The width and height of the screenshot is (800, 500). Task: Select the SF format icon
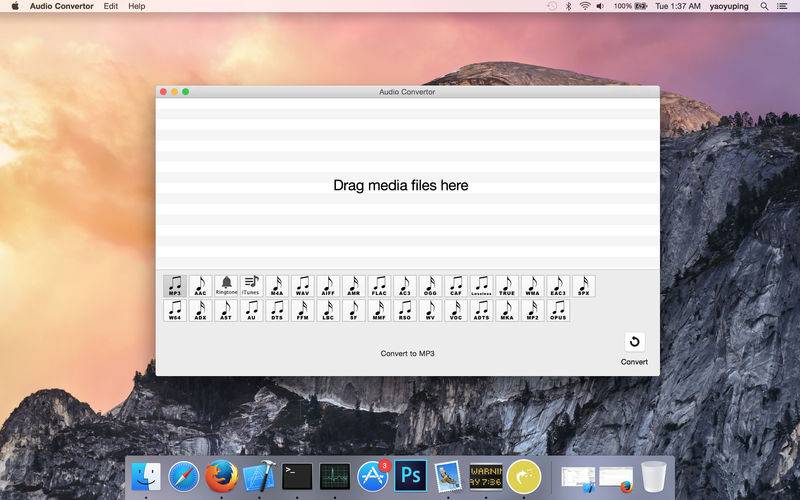point(354,310)
